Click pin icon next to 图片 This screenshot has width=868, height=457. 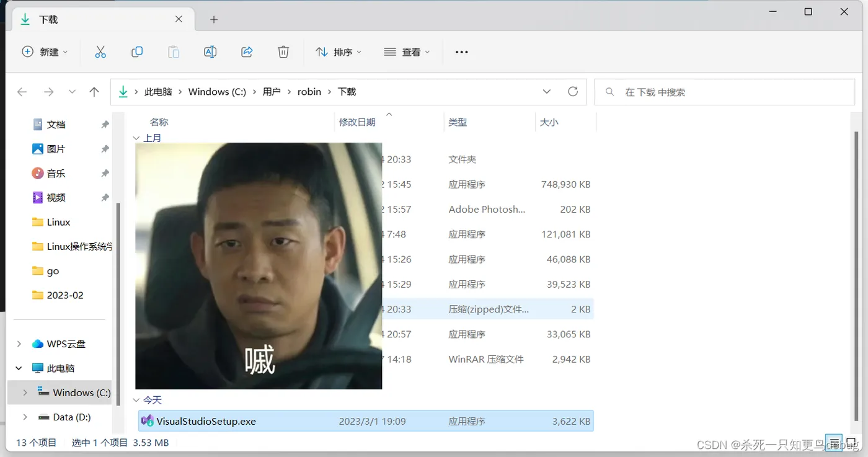click(x=105, y=149)
